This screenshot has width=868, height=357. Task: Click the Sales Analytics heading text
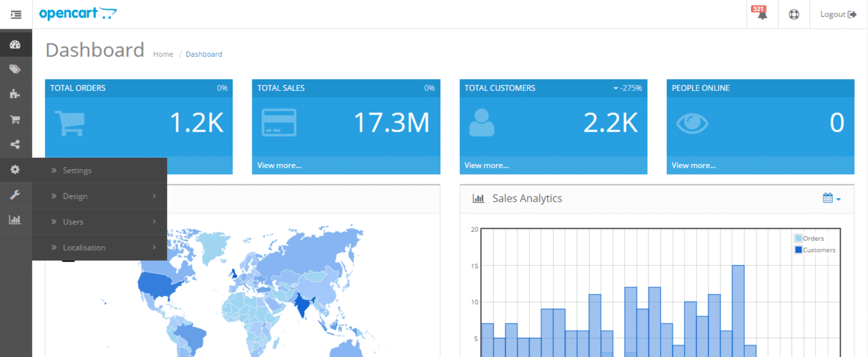[527, 199]
